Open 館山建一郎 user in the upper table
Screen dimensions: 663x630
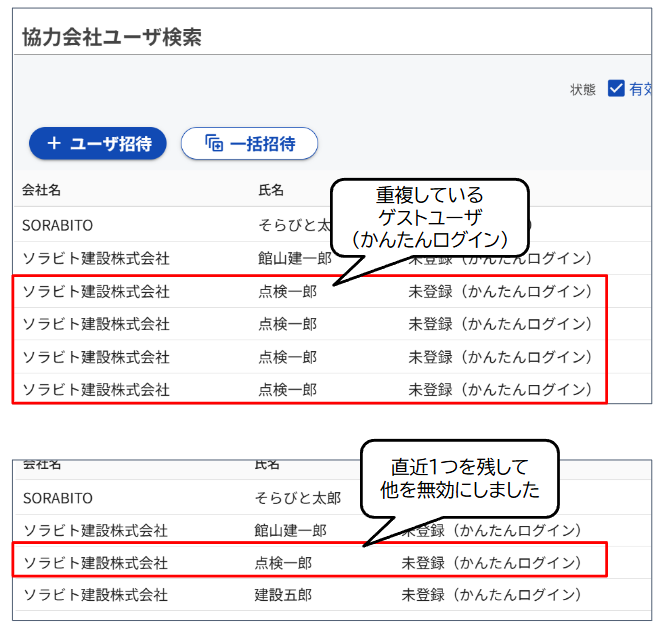coord(294,259)
